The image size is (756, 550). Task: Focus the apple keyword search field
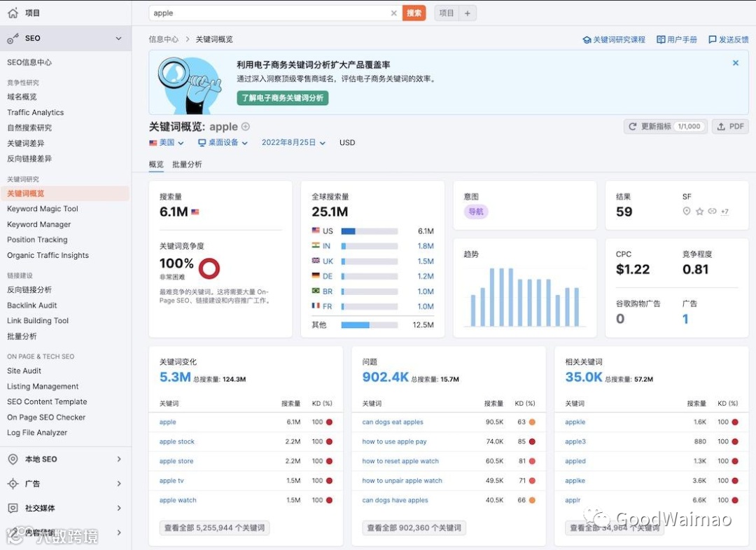click(270, 13)
